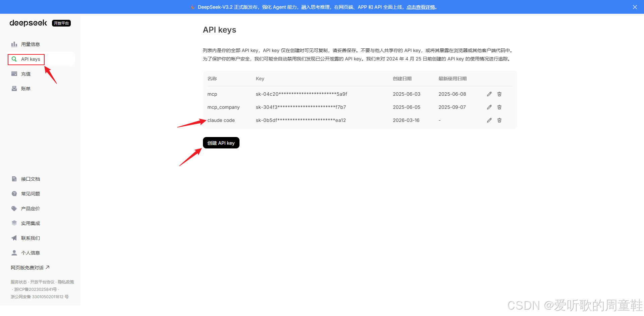The height and width of the screenshot is (316, 644).
Task: Click creation date 2025-06-05
Action: [x=407, y=107]
